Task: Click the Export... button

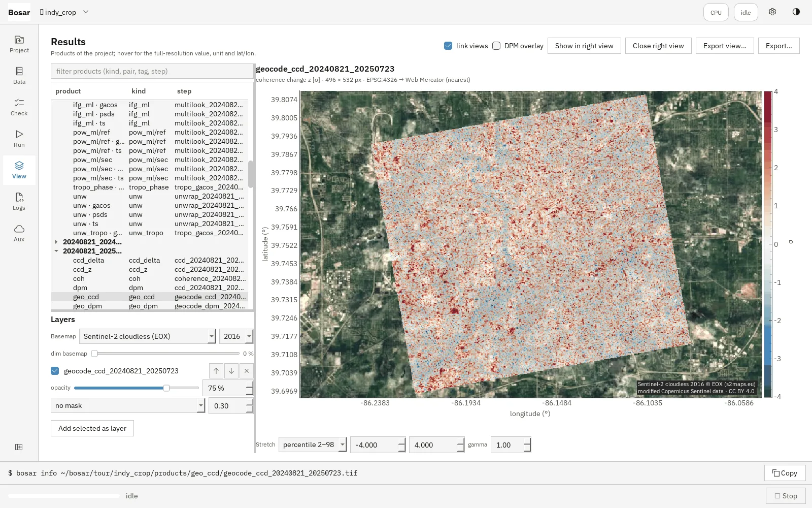Action: pos(779,46)
